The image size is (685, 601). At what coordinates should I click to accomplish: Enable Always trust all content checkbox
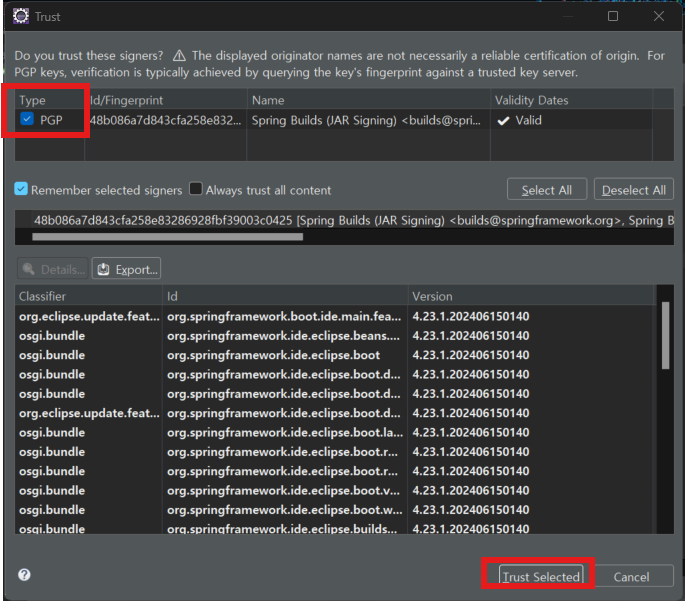pyautogui.click(x=196, y=189)
